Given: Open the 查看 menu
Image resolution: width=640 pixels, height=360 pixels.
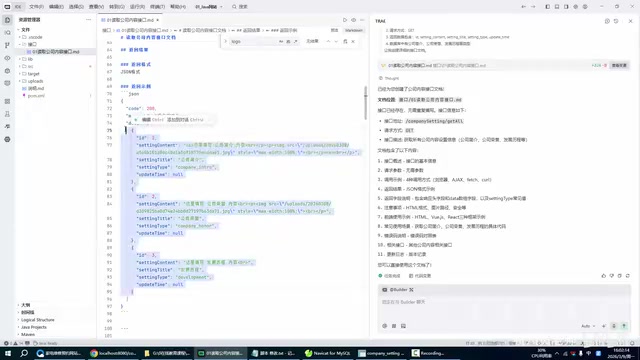Looking at the screenshot, I should tap(96, 7).
